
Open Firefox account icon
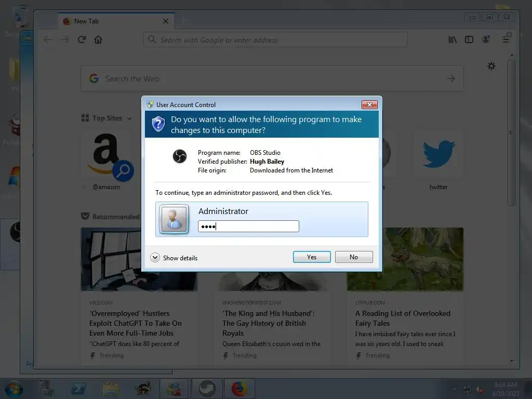486,39
